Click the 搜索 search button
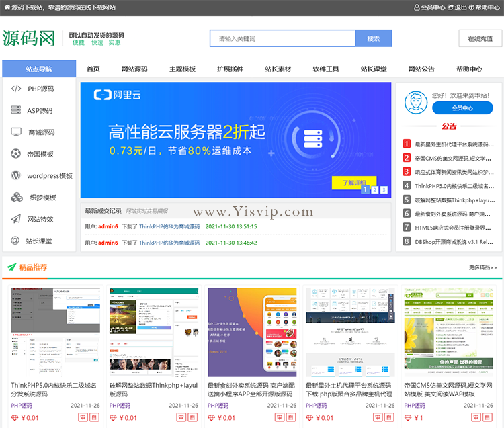This screenshot has width=504, height=428. (374, 38)
